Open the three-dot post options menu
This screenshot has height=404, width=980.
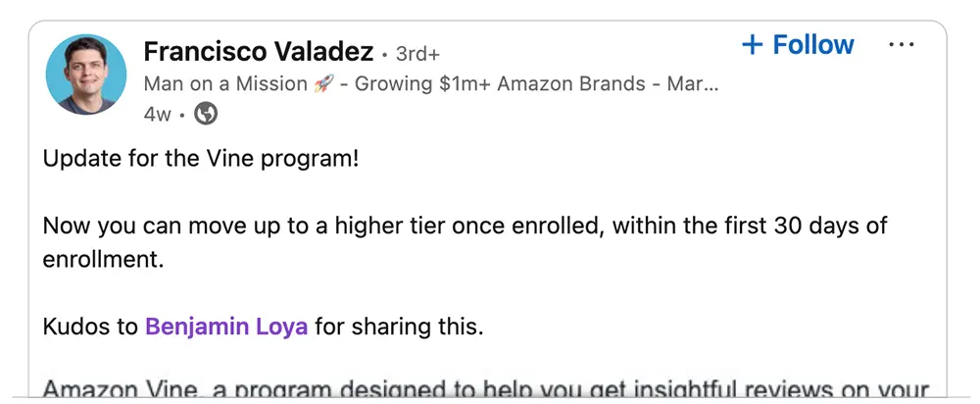pos(902,44)
